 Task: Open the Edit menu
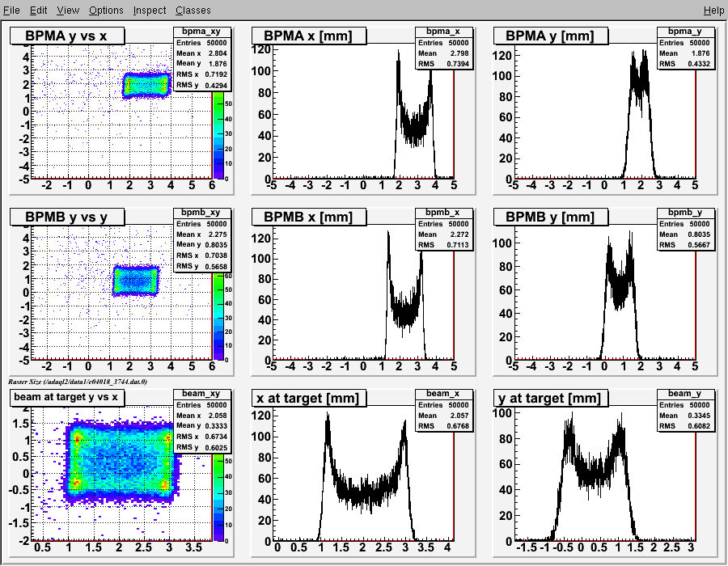[x=39, y=11]
